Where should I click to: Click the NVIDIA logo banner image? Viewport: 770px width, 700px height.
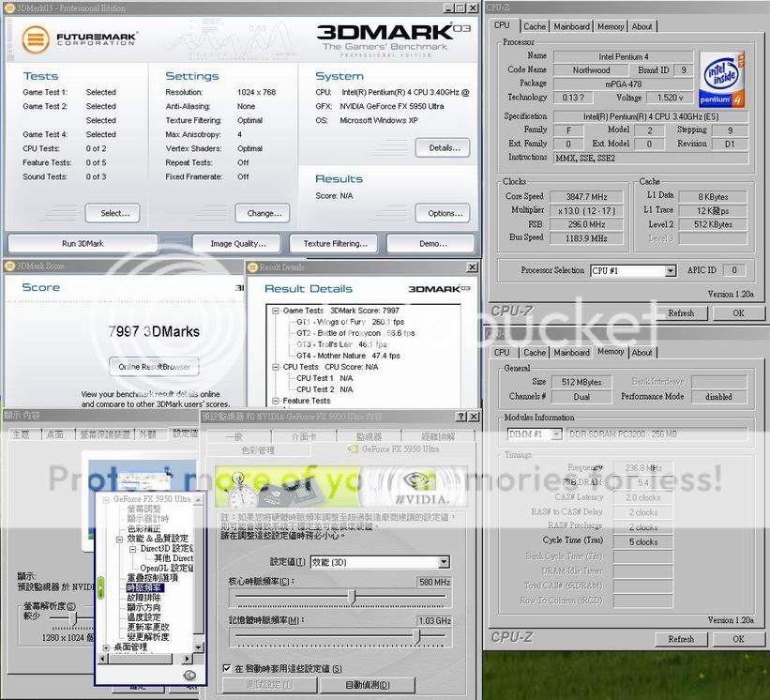(x=340, y=487)
